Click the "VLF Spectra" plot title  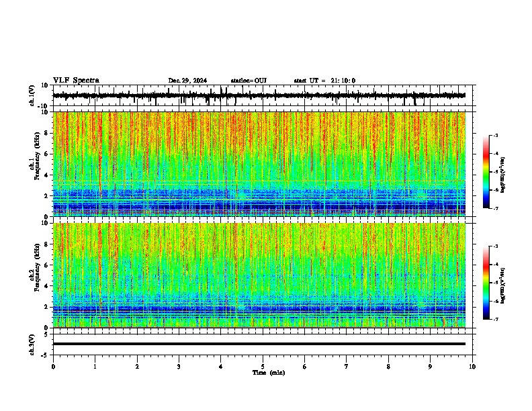click(76, 81)
